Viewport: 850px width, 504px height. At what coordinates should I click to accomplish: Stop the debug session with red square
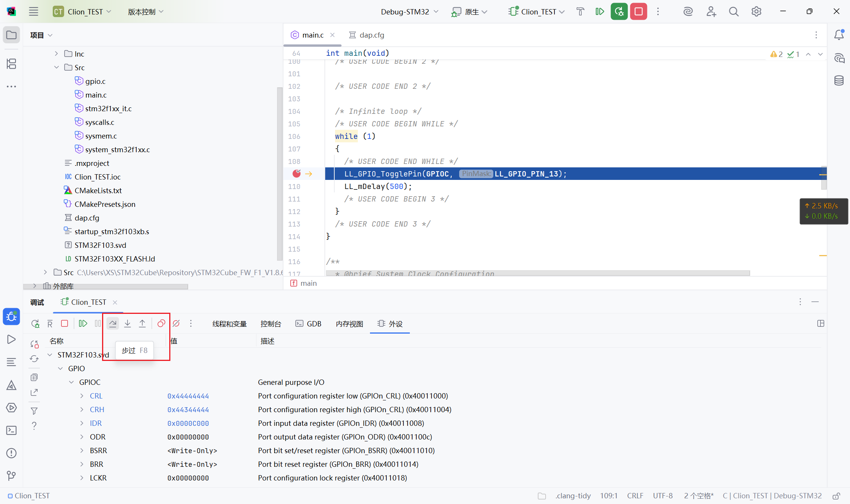(65, 323)
